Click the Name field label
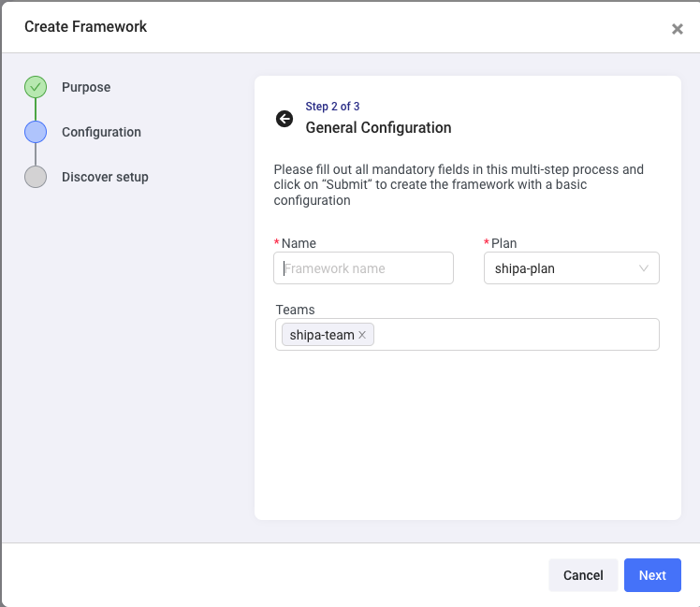This screenshot has width=700, height=607. pyautogui.click(x=299, y=243)
